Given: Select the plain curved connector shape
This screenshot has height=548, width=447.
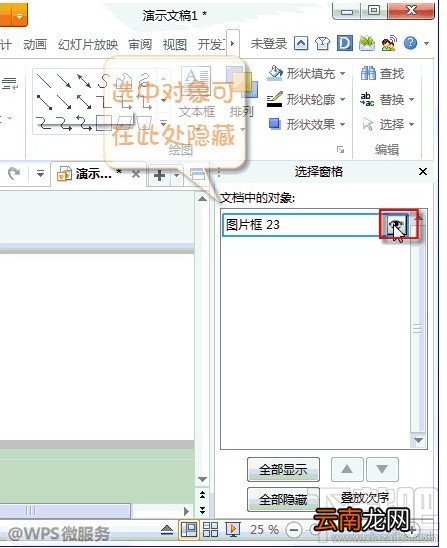Looking at the screenshot, I should pyautogui.click(x=44, y=123).
